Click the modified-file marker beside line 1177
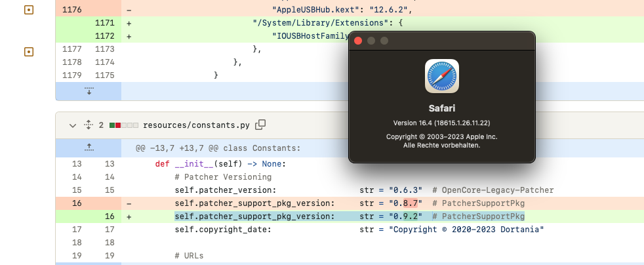644x265 pixels. click(x=29, y=52)
